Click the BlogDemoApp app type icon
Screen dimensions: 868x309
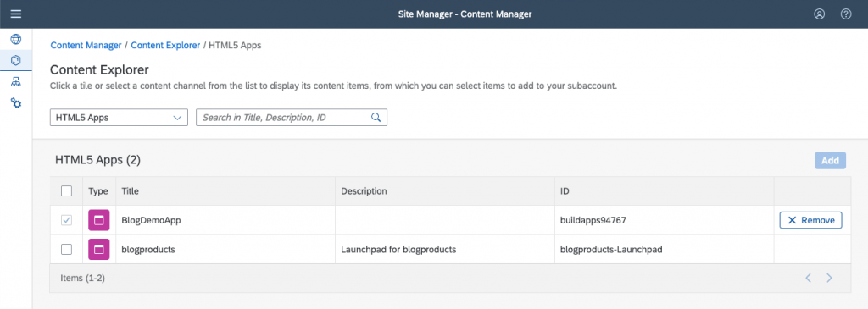[99, 220]
